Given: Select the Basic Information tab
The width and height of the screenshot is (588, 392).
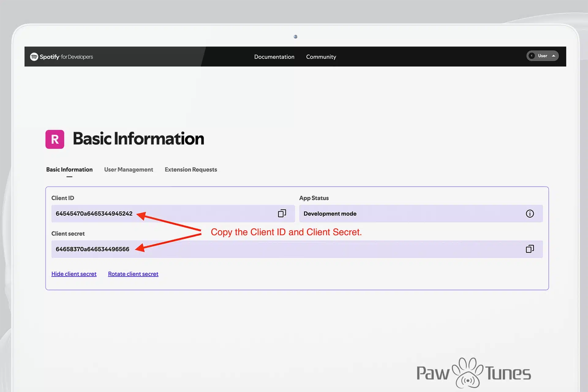Looking at the screenshot, I should tap(69, 169).
